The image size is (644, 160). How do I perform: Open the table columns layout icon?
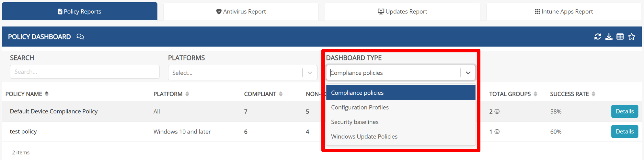point(620,37)
